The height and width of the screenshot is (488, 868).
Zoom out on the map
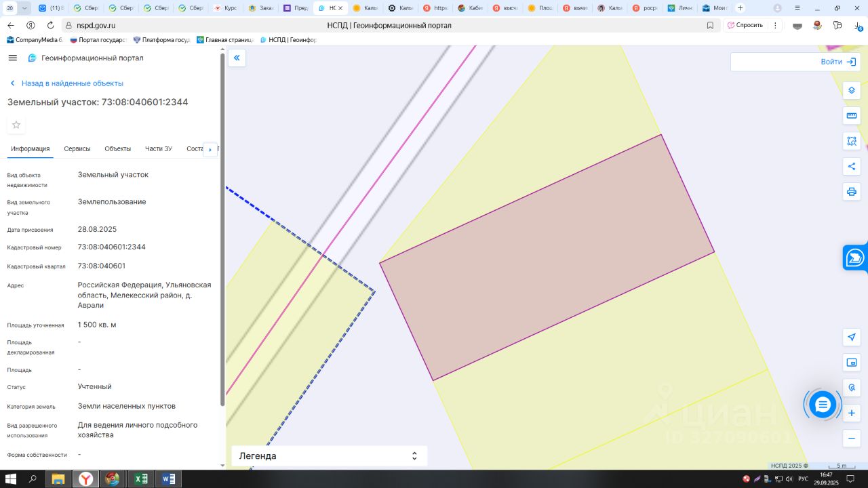coord(852,438)
